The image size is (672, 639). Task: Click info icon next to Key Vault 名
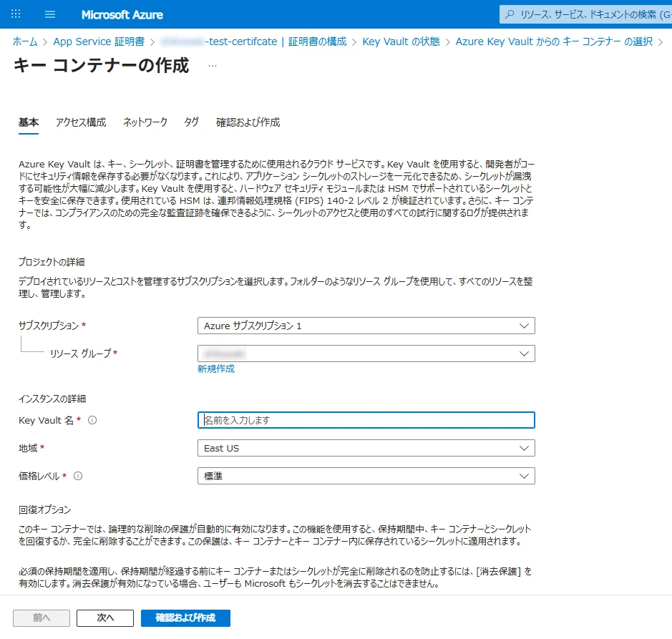92,420
